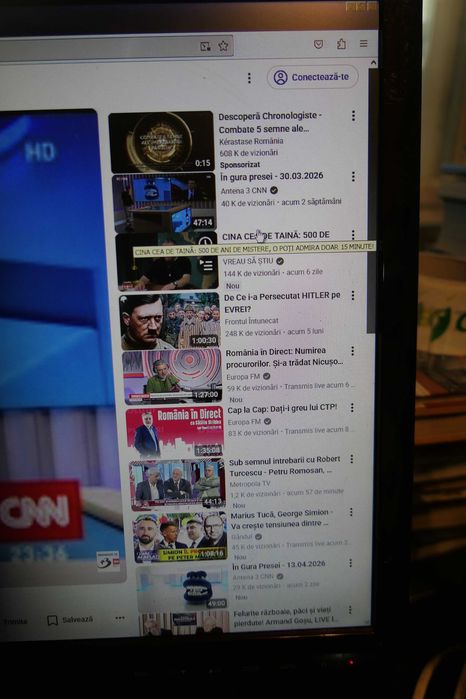The image size is (466, 699).
Task: Click channel name Frontul Întunecat
Action: pos(252,321)
